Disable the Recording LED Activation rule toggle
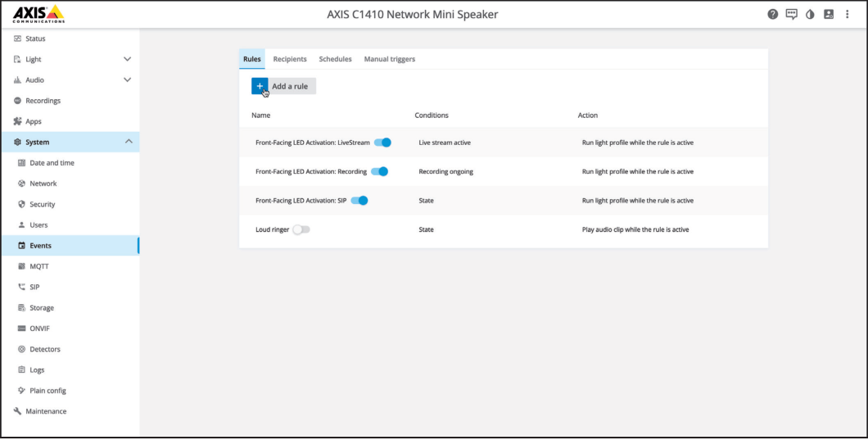Viewport: 868px width, 440px height. coord(380,172)
